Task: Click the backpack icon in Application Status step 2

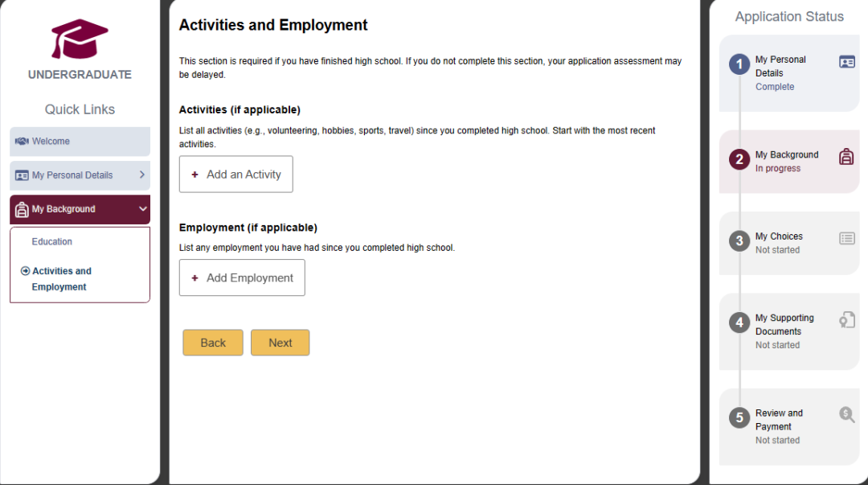Action: 845,157
